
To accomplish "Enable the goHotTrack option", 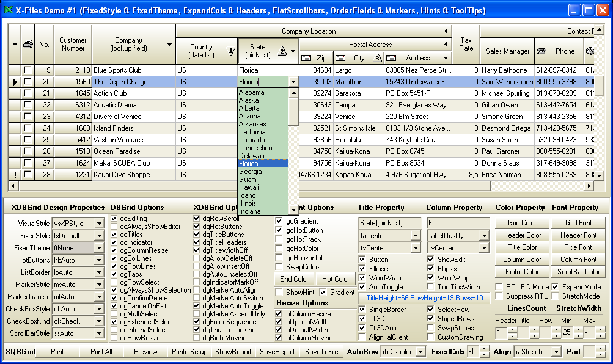I will click(279, 240).
